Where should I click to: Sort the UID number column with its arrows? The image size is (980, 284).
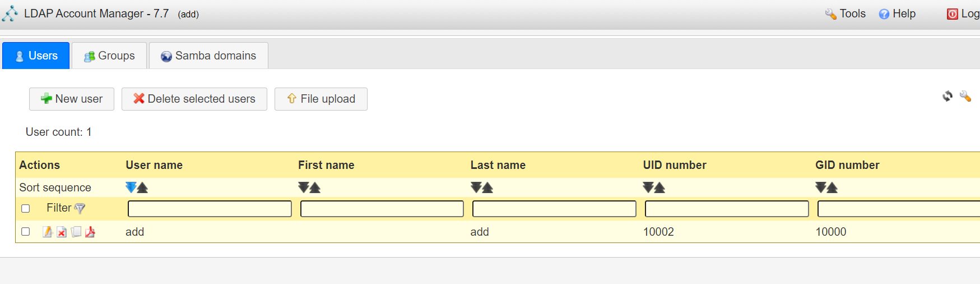(654, 187)
